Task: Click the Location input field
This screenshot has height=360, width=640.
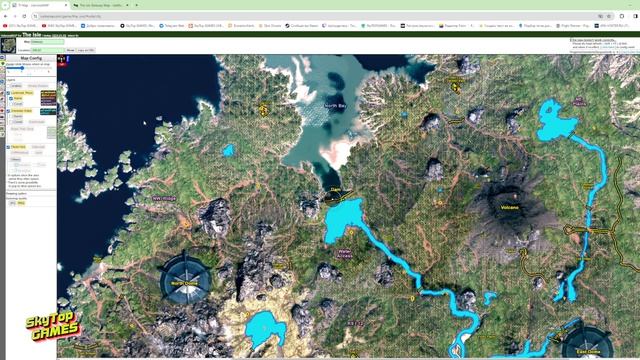Action: click(x=47, y=50)
